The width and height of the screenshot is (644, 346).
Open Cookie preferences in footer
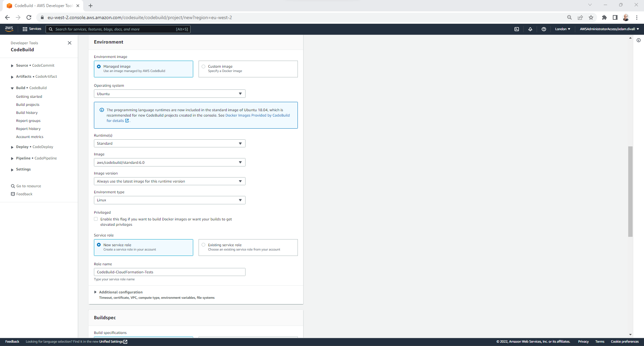(x=625, y=342)
